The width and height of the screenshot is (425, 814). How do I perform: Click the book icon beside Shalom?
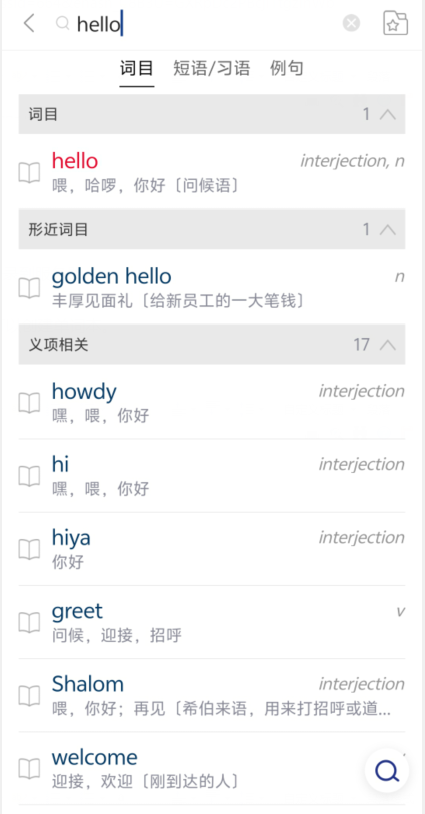pyautogui.click(x=29, y=696)
